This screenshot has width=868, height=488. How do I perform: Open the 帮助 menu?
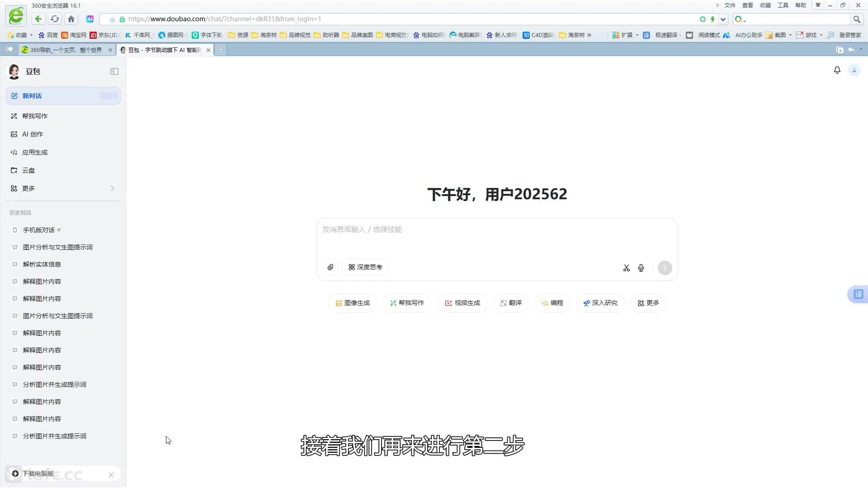pyautogui.click(x=800, y=5)
